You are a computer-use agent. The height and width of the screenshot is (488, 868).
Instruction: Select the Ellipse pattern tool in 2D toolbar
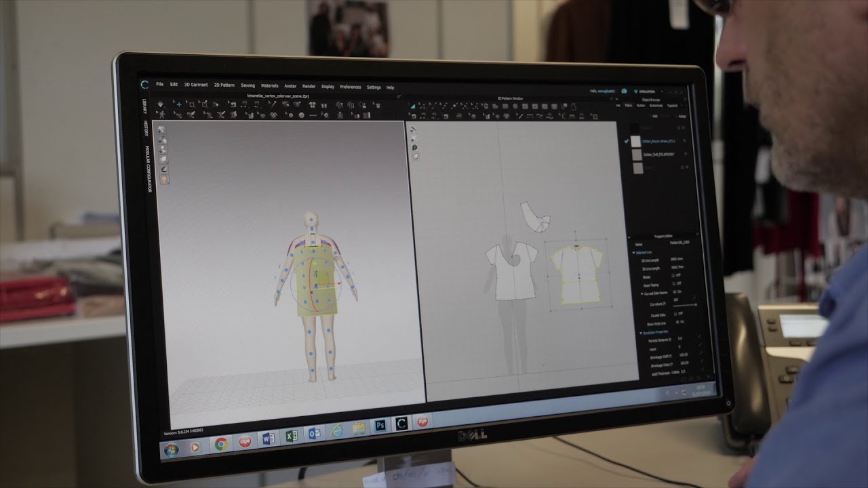[515, 106]
